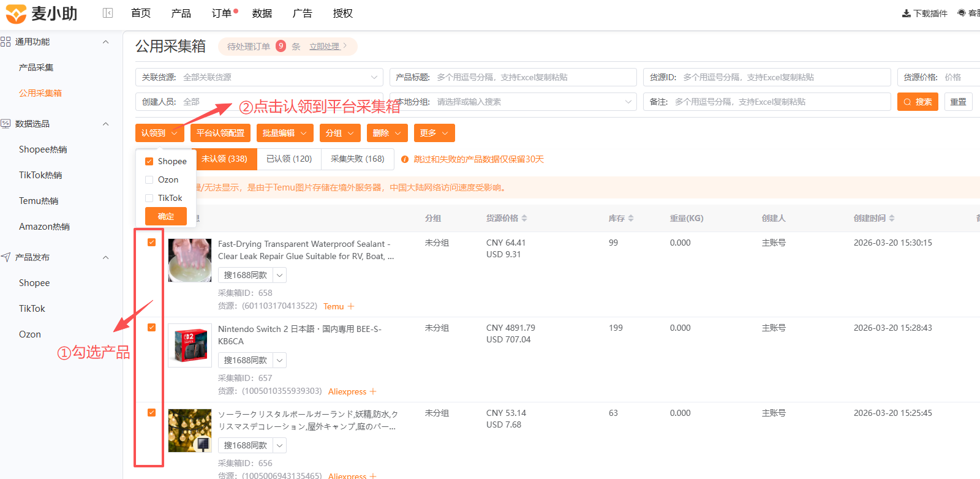The image size is (980, 479).
Task: Click the 货源ID input field
Action: pos(767,77)
